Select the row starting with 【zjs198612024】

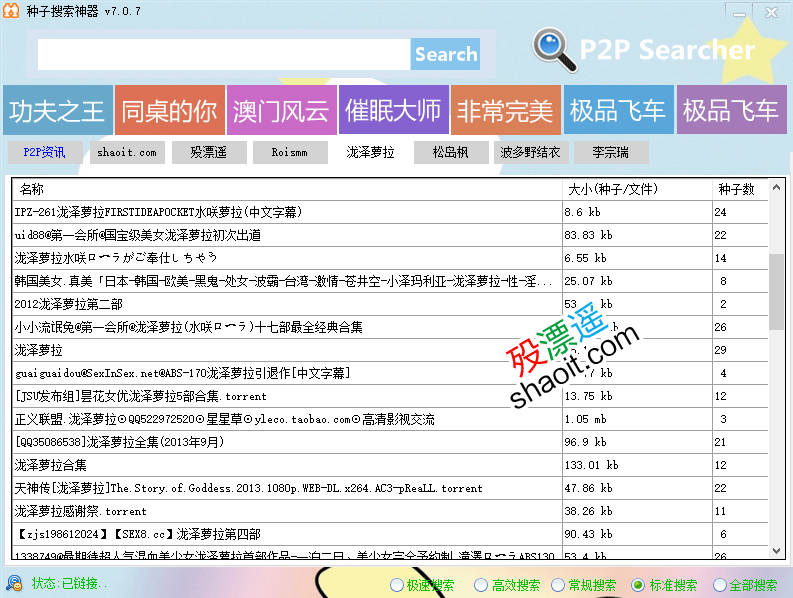coord(390,534)
